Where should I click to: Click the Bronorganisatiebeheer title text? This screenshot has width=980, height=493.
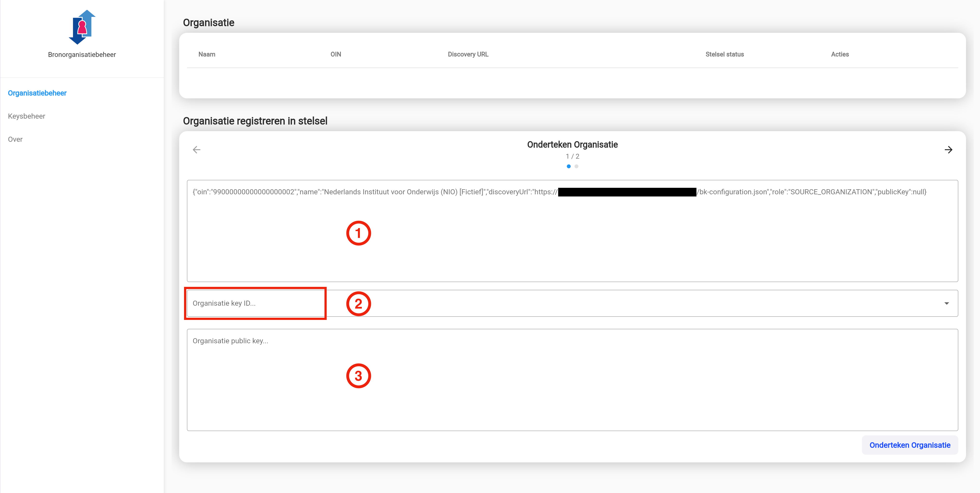(x=82, y=55)
